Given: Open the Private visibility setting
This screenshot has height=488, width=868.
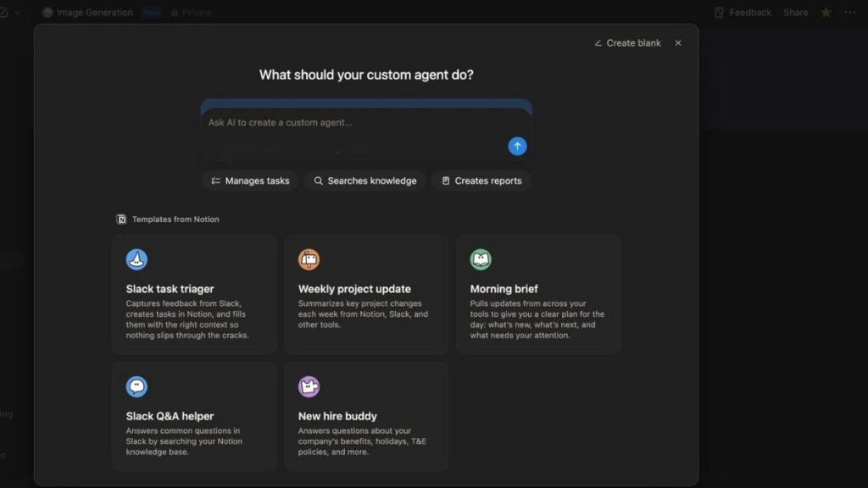Looking at the screenshot, I should 192,13.
